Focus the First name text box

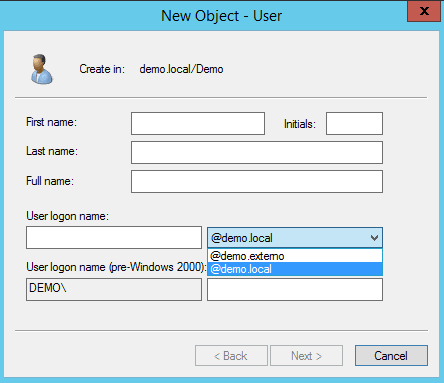coord(198,123)
